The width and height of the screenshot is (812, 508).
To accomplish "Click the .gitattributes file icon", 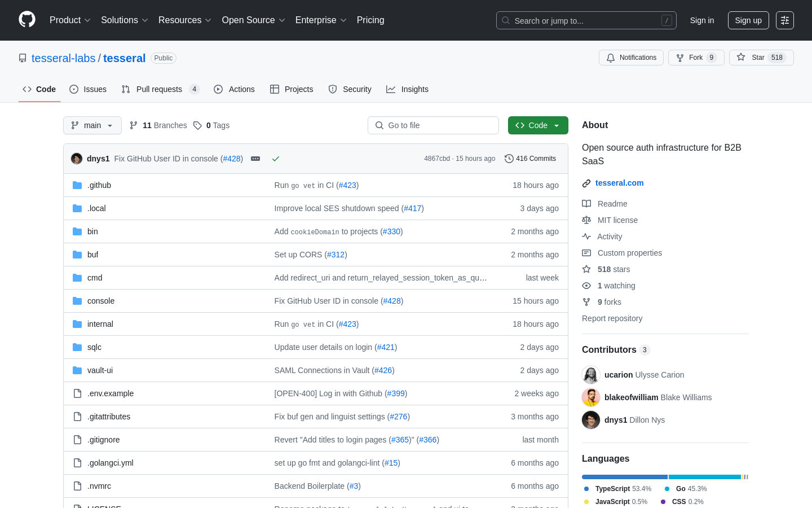I will coord(77,417).
